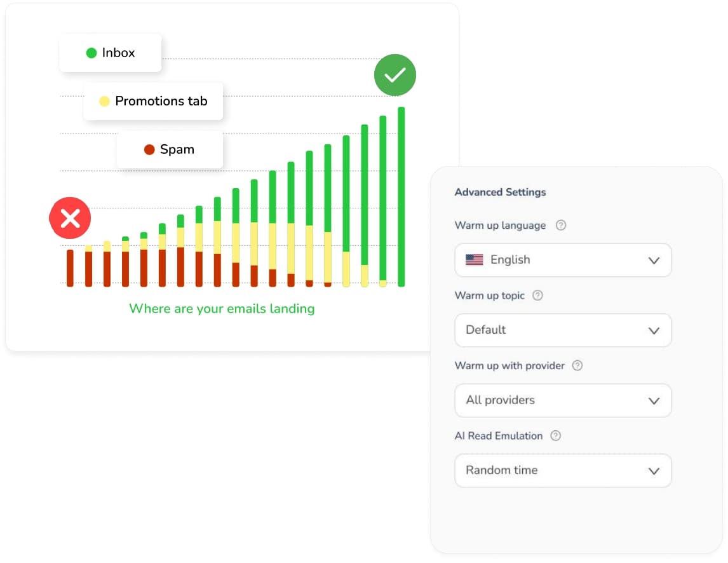Click help icon beside AI Read Emulation

click(x=555, y=436)
